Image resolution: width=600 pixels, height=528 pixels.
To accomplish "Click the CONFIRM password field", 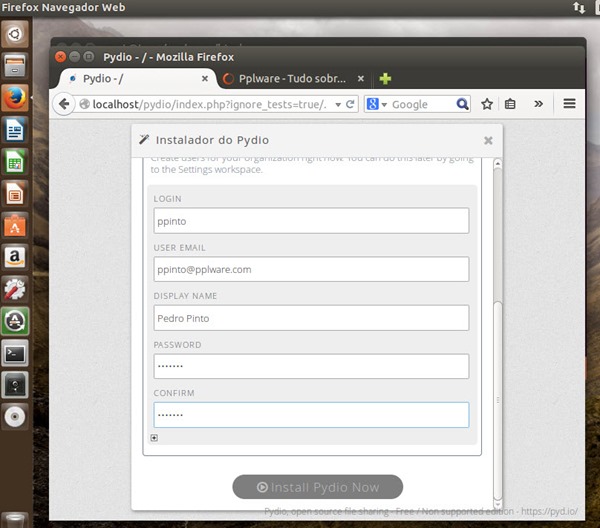I will [x=311, y=415].
